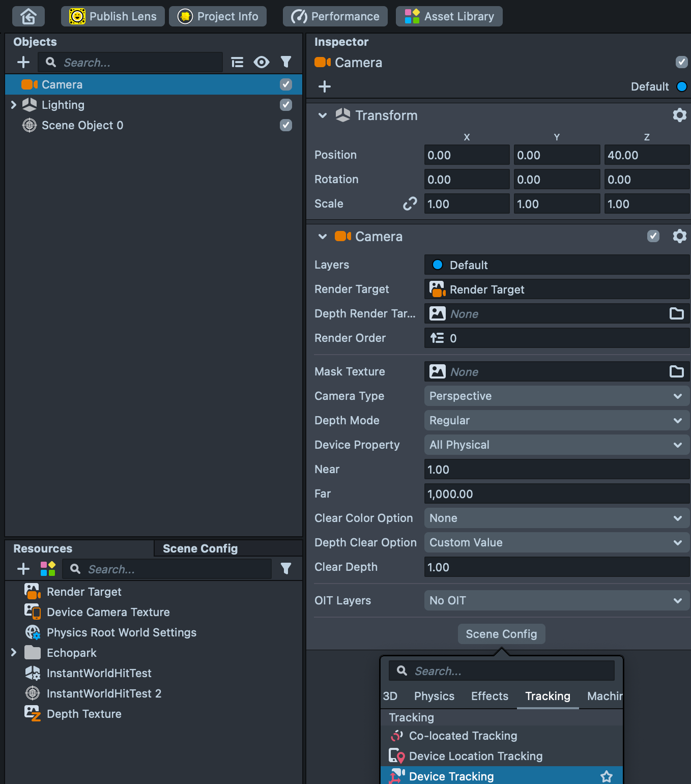Open the Clear Color Option dropdown
Image resolution: width=691 pixels, height=784 pixels.
557,518
